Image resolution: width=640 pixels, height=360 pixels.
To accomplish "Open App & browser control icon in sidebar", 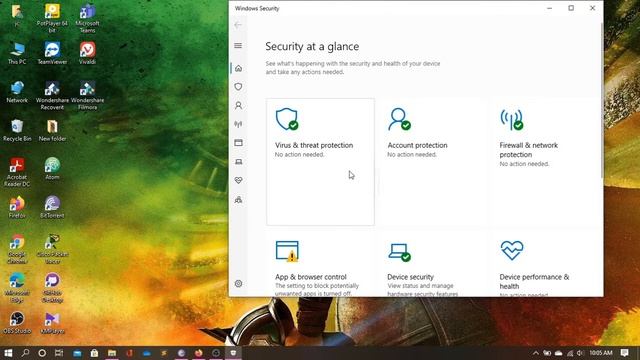I will pos(238,142).
